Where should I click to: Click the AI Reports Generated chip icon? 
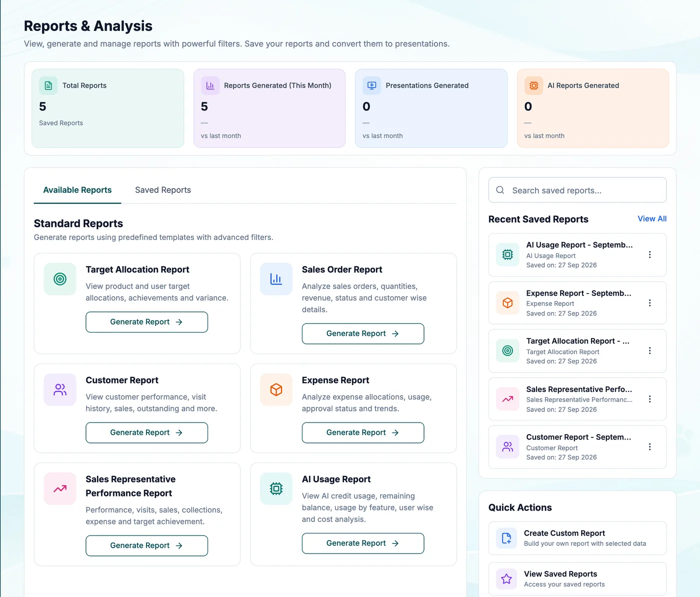pos(533,85)
